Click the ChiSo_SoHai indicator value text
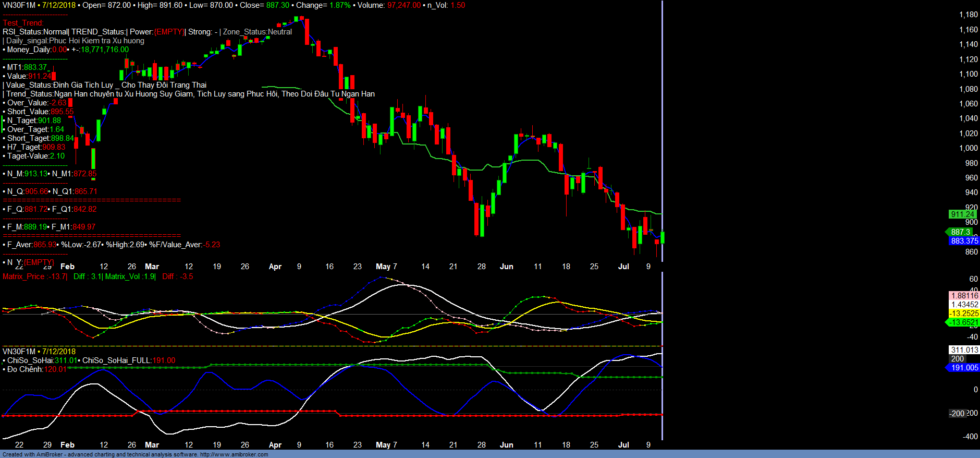 click(42, 360)
